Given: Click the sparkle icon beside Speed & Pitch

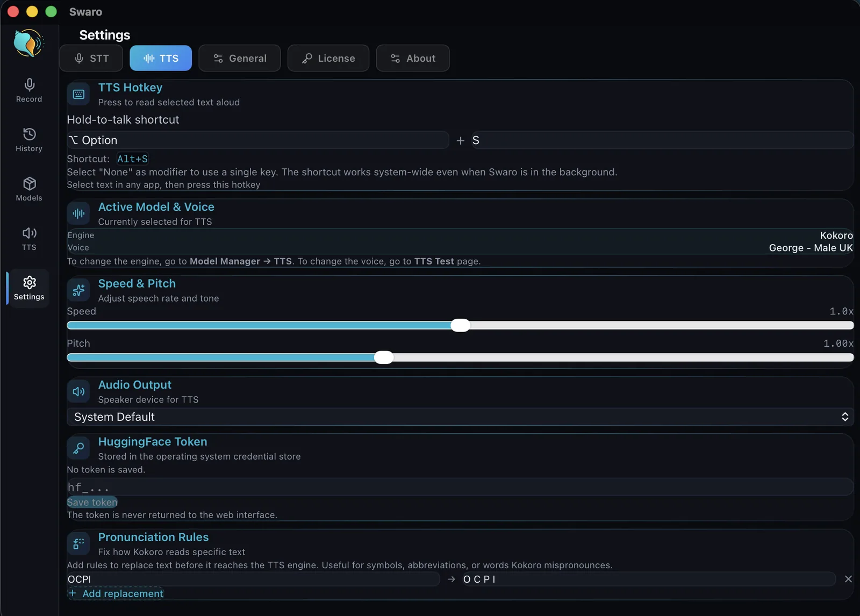Looking at the screenshot, I should point(78,290).
